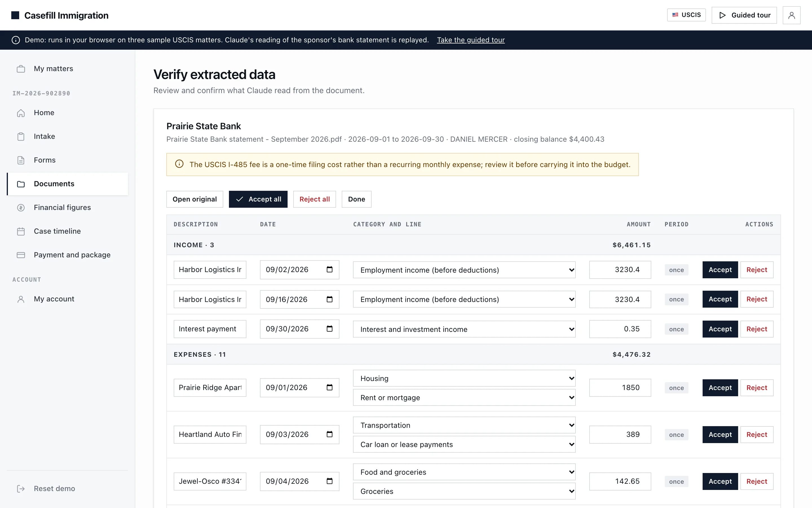
Task: Follow the Take the guided tour link
Action: click(470, 40)
